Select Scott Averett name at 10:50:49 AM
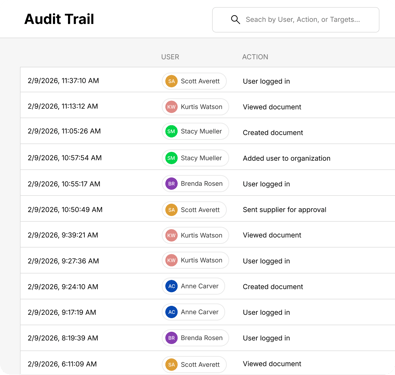The width and height of the screenshot is (395, 375). (x=200, y=210)
